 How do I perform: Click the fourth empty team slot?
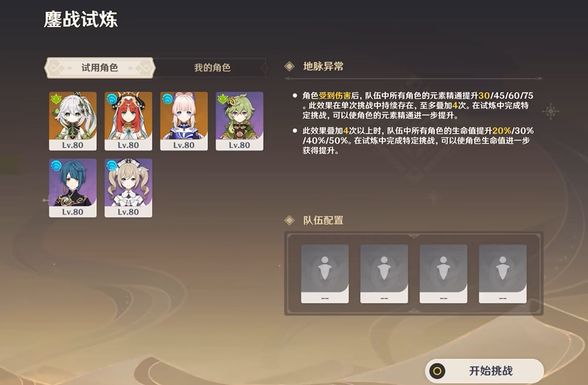[x=503, y=274]
